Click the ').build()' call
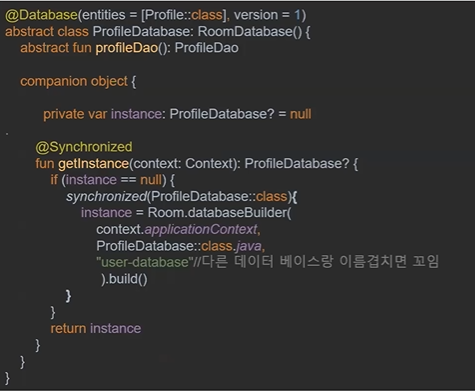 click(x=124, y=279)
